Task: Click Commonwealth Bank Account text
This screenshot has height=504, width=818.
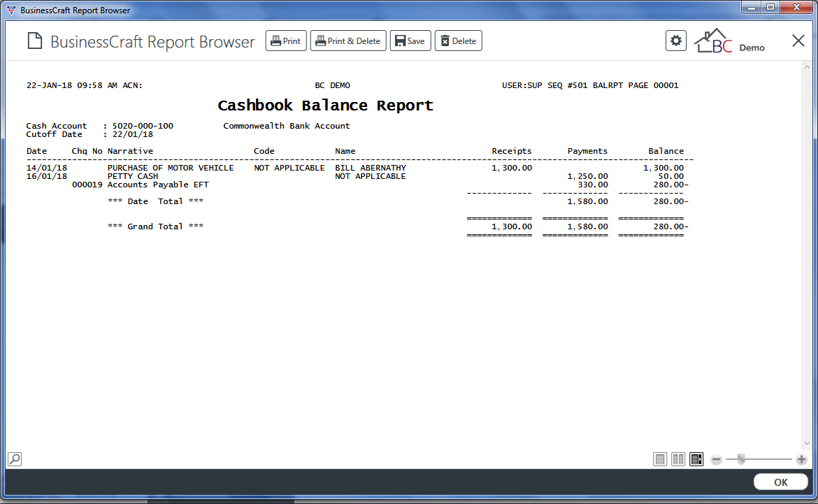Action: (287, 126)
